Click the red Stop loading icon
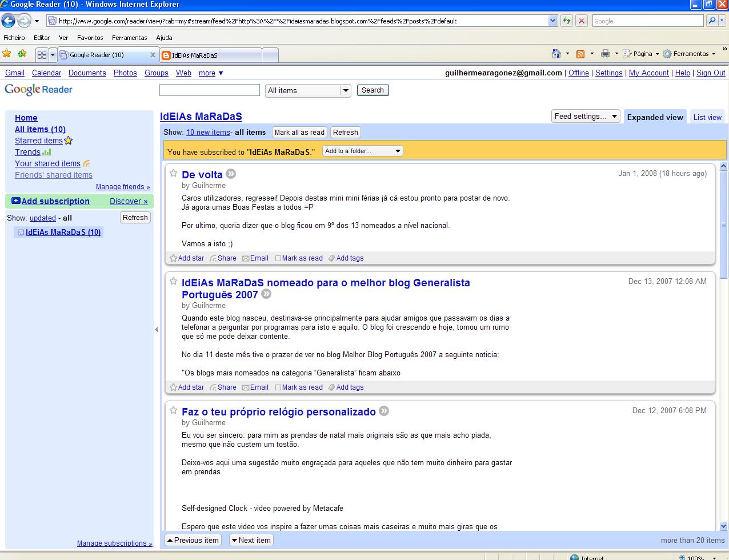Viewport: 729px width, 560px height. tap(581, 21)
